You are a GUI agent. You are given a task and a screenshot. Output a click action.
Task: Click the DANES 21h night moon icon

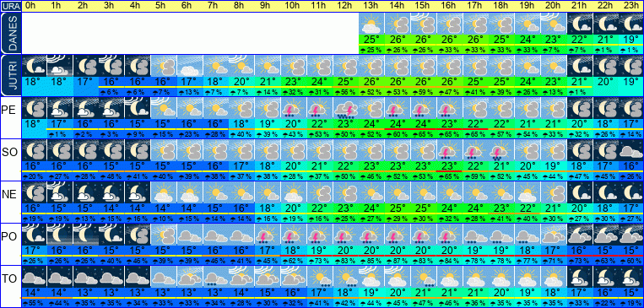coord(580,23)
